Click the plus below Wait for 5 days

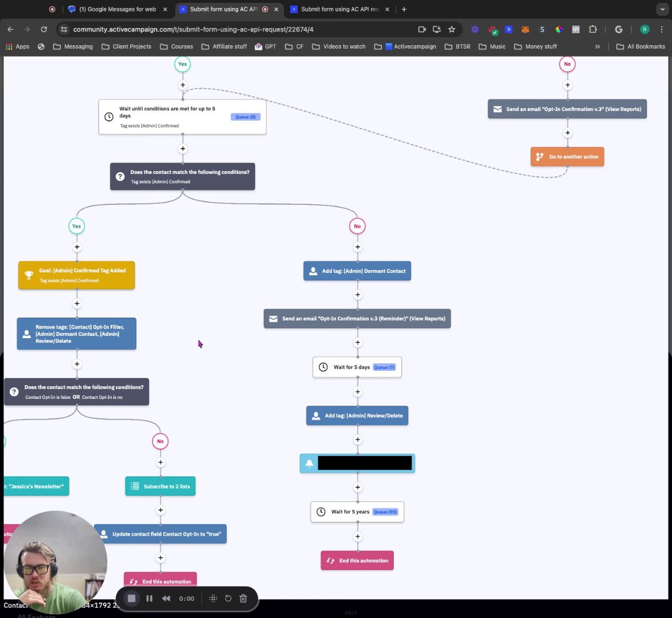[x=357, y=392]
